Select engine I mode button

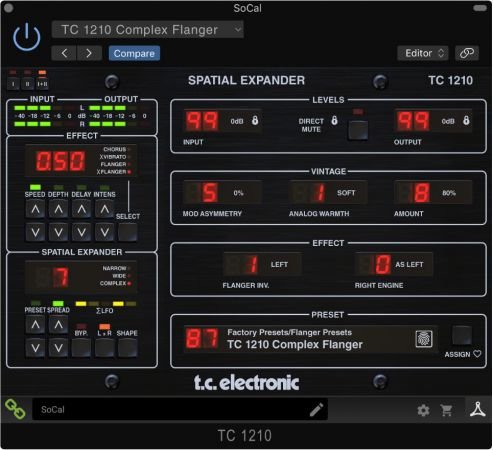13,84
